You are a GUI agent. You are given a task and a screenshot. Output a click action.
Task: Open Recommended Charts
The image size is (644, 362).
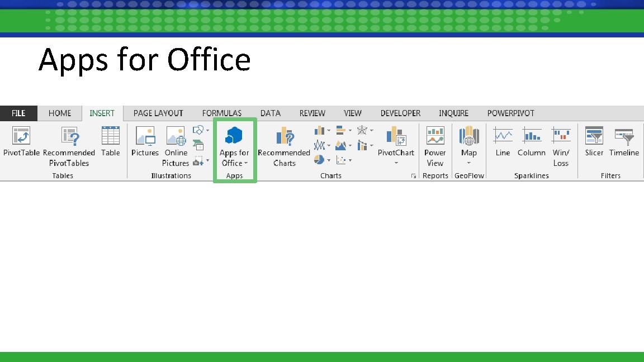point(284,146)
